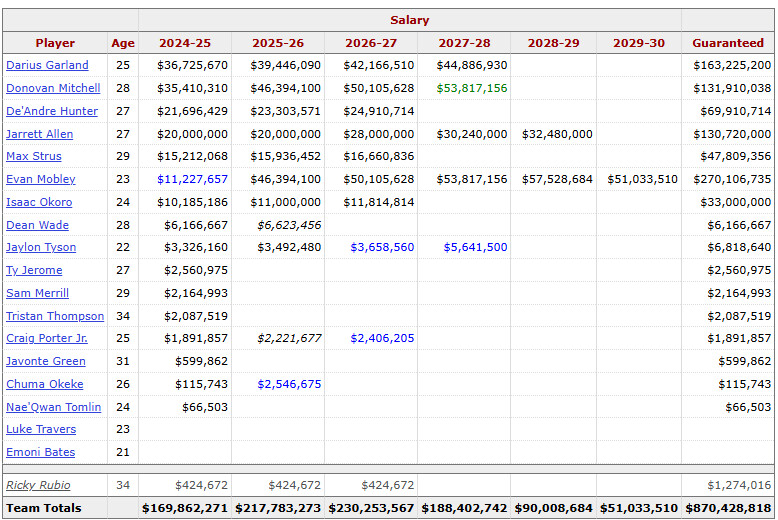Click the 2025-26 column header
778x520 pixels.
click(278, 43)
